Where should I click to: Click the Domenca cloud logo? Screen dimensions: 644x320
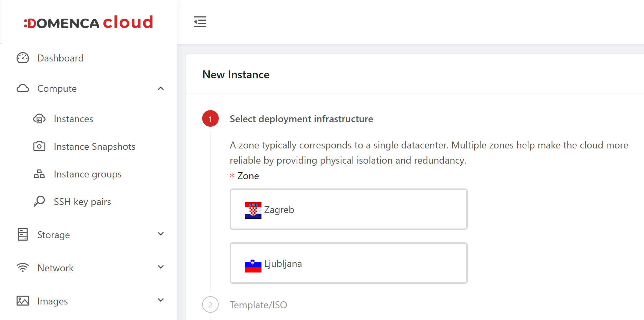coord(88,22)
